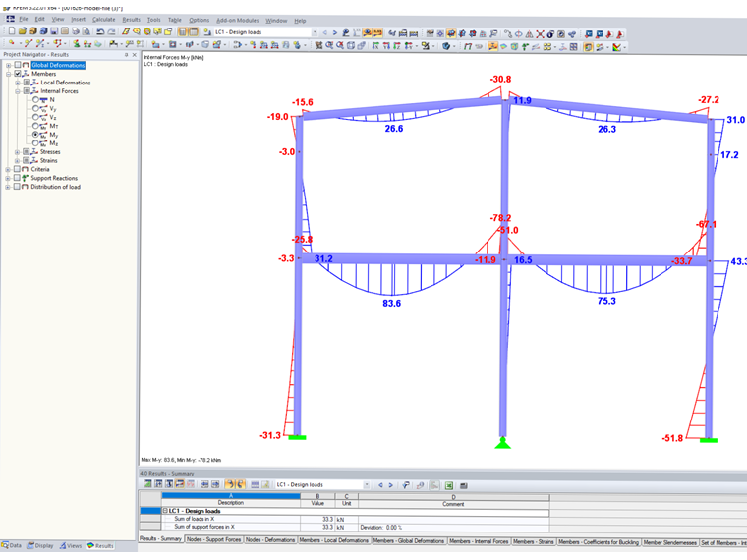This screenshot has height=560, width=747.
Task: Click the first icon in results table toolbar
Action: click(147, 484)
